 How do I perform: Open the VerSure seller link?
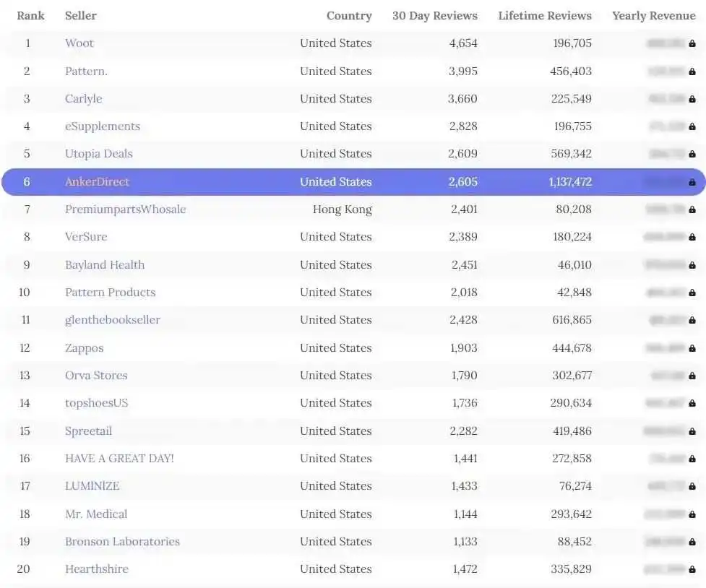(86, 237)
